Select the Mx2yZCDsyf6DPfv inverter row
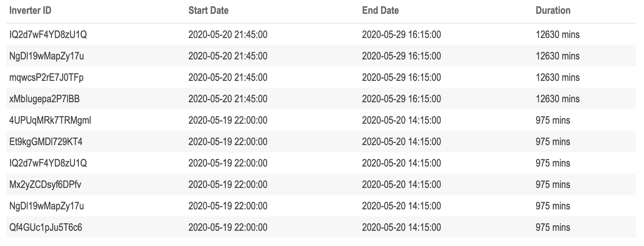Screen dimensions: 644x246 tap(321, 184)
